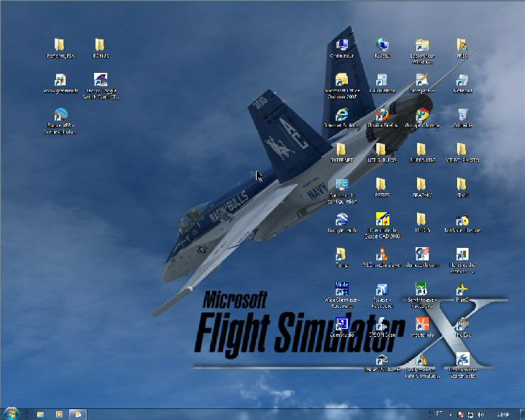Open the Calculatrice shortcut
This screenshot has height=420, width=525.
(382, 83)
